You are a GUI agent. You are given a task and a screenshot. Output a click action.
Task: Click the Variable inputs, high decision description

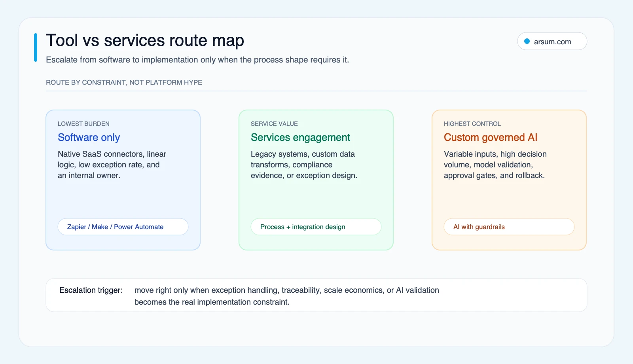[495, 165]
